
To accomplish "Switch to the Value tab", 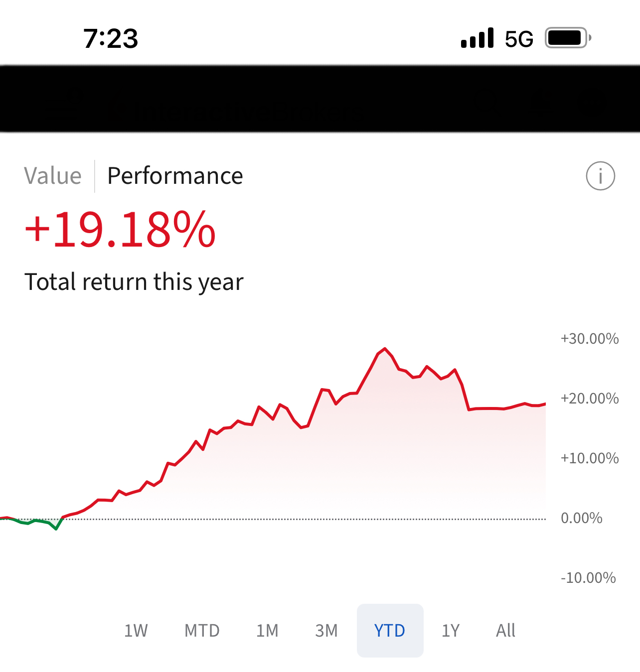I will click(x=53, y=176).
